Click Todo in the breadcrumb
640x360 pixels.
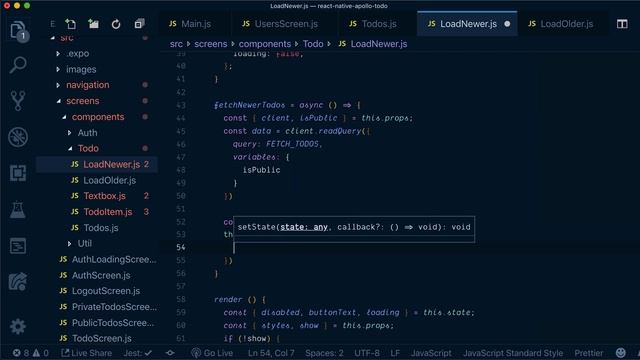[313, 44]
